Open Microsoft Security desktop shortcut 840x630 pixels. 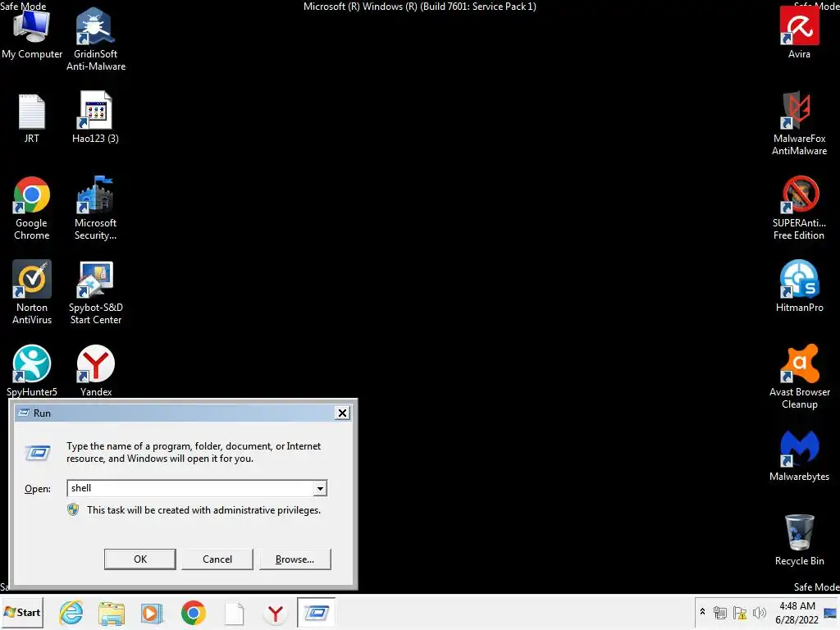(x=95, y=208)
